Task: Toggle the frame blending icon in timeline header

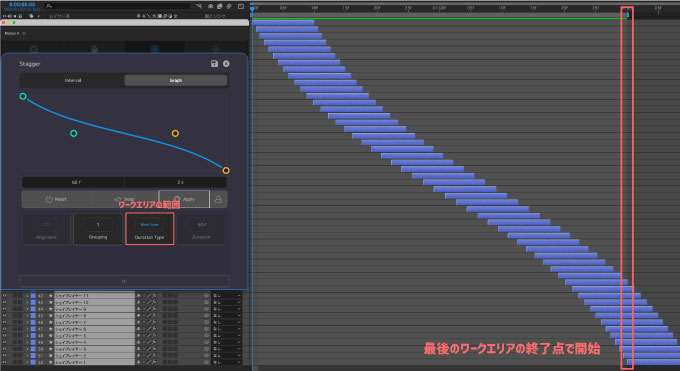Action: (x=219, y=6)
